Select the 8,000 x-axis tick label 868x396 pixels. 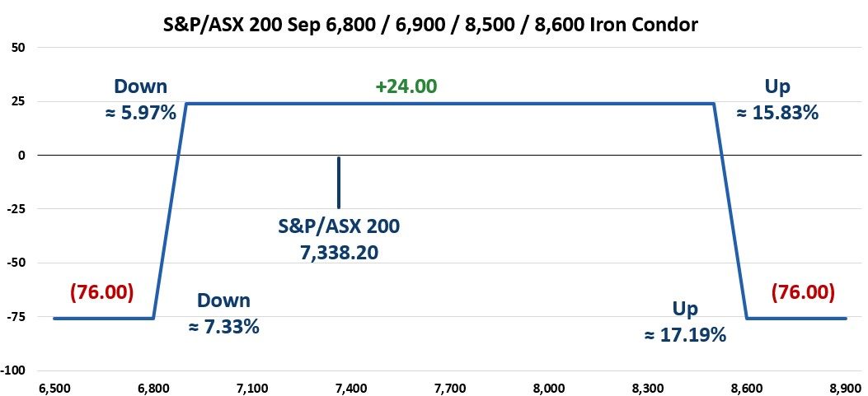(548, 385)
